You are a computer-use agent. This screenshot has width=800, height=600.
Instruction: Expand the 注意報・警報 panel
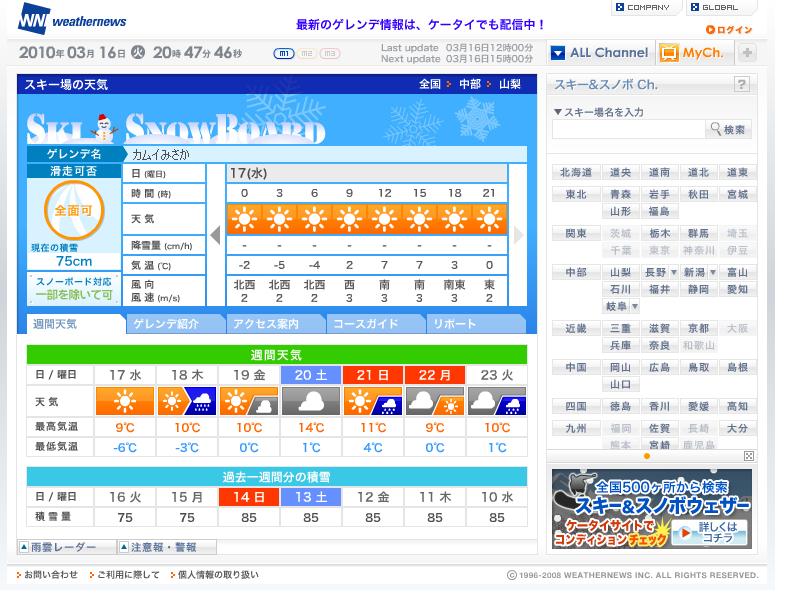(x=167, y=547)
